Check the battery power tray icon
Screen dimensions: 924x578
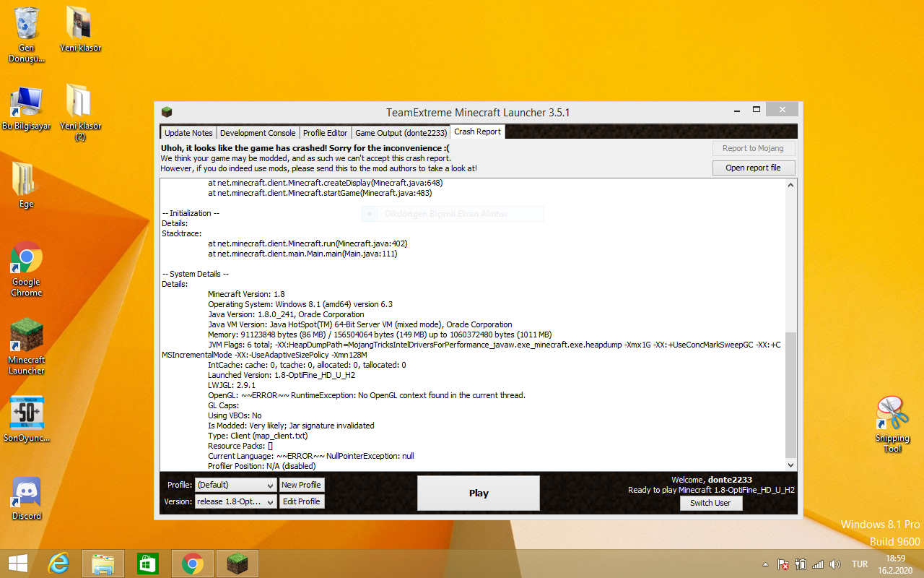(801, 564)
